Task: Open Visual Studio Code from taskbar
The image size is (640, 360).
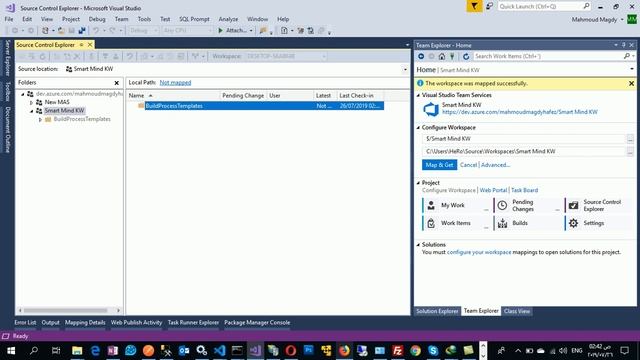Action: point(219,351)
